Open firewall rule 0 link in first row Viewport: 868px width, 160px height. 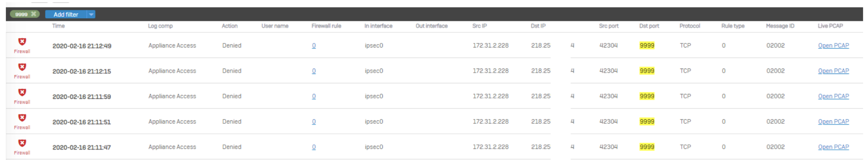[x=314, y=46]
